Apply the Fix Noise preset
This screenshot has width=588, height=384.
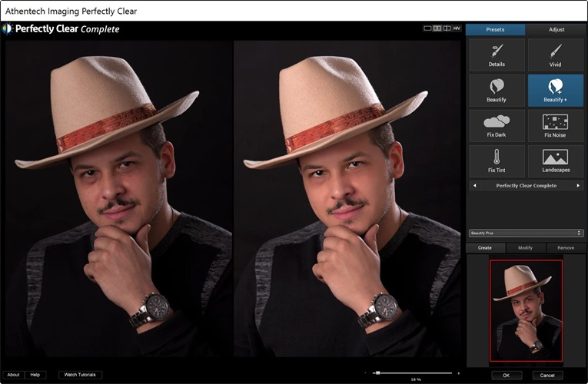[x=555, y=126]
